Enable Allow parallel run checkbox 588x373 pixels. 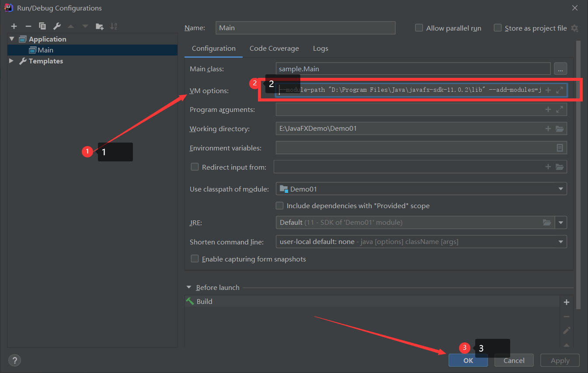(419, 28)
